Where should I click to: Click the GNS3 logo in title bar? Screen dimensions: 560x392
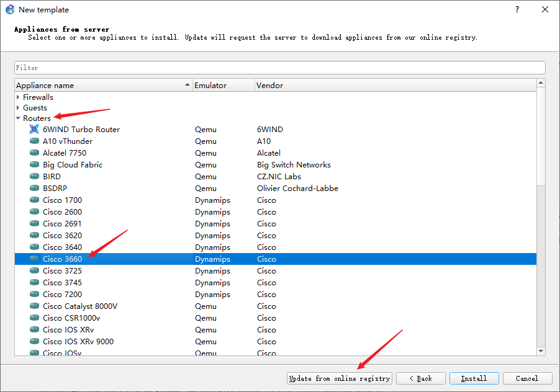click(x=10, y=10)
